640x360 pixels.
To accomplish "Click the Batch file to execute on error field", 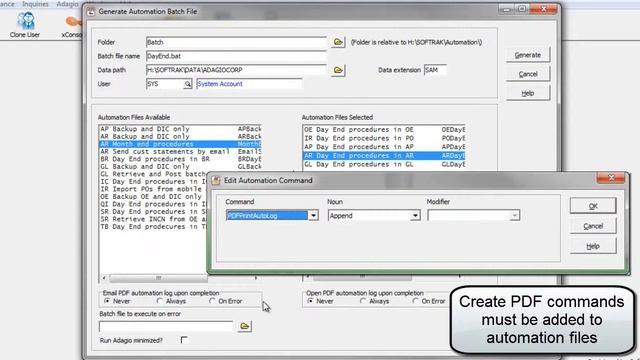I will click(166, 327).
